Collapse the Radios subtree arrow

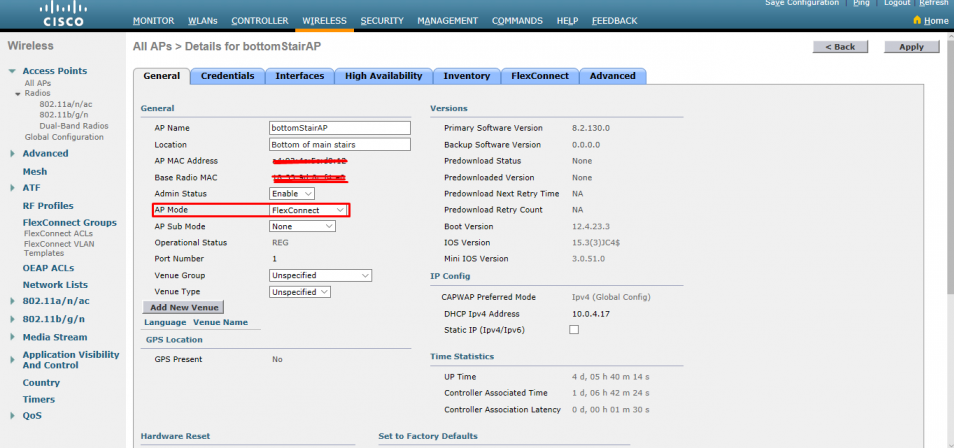(x=18, y=94)
